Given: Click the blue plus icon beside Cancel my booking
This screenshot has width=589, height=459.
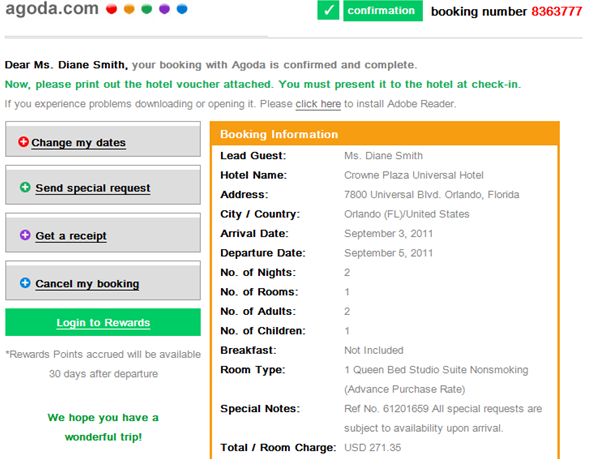Looking at the screenshot, I should [x=25, y=283].
